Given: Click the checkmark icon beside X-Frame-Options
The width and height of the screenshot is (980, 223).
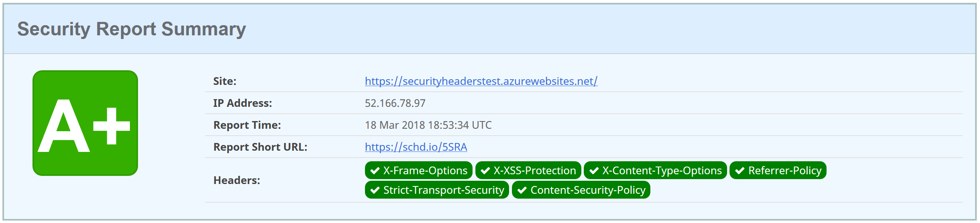Looking at the screenshot, I should coord(375,171).
